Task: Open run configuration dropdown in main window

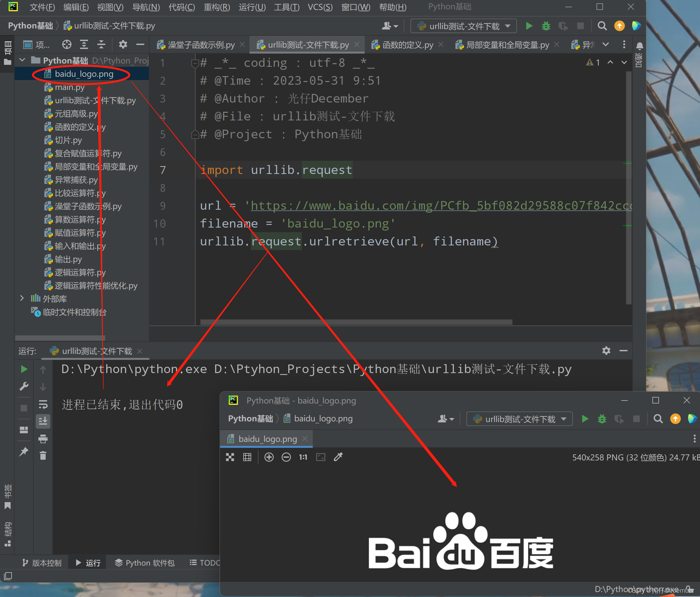Action: click(463, 26)
